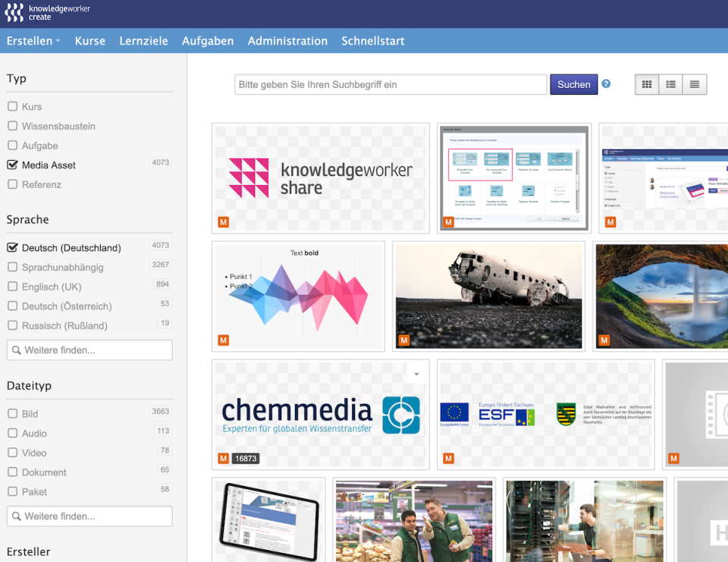
Task: Open the search help question mark
Action: click(x=606, y=84)
